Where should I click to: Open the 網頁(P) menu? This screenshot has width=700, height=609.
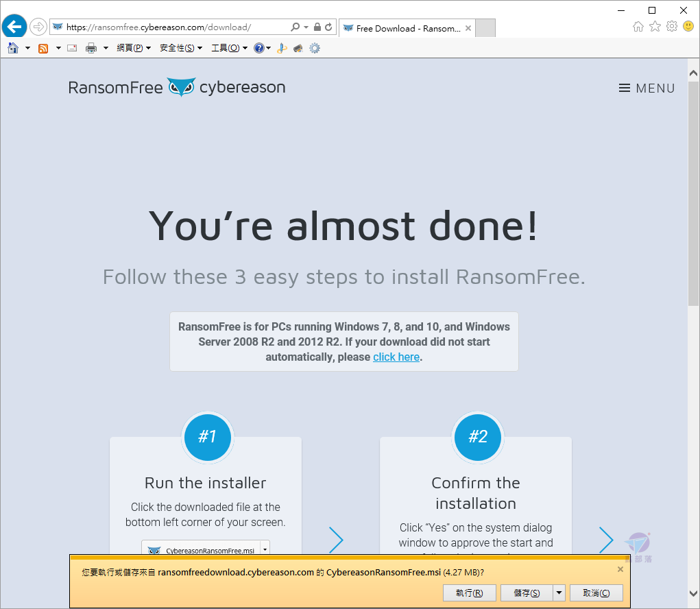coord(134,48)
